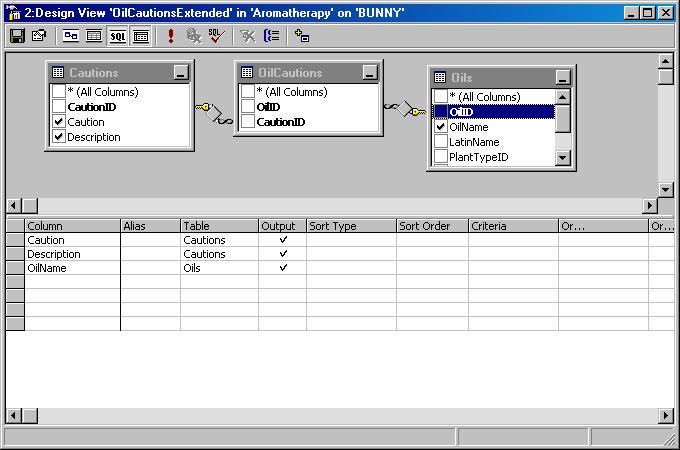Click the Remove Filter toolbar icon

click(x=248, y=36)
